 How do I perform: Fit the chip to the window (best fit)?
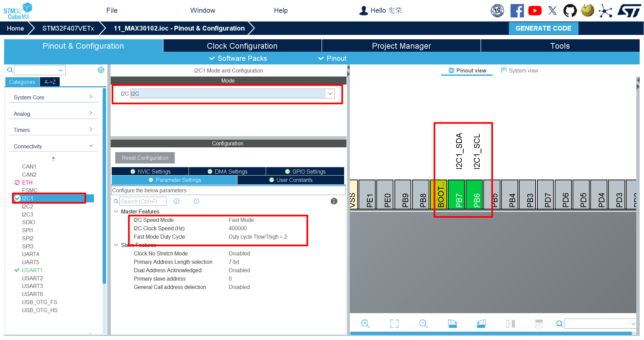pos(394,324)
